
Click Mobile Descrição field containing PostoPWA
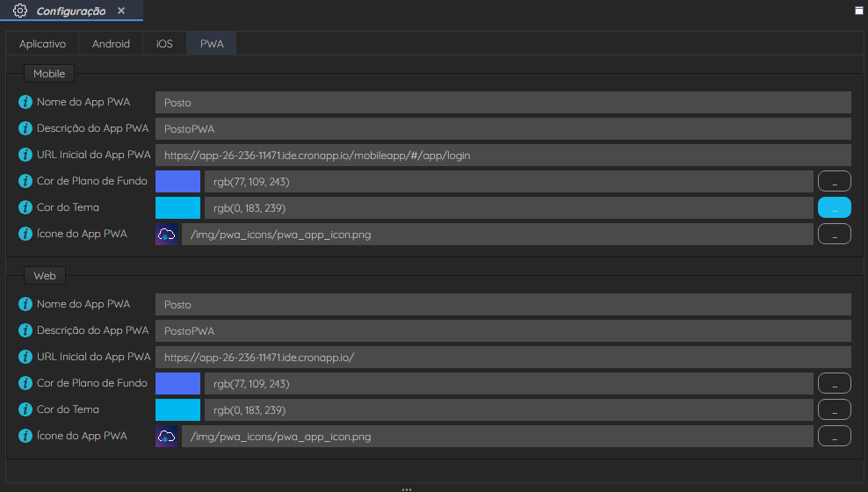[x=503, y=129]
